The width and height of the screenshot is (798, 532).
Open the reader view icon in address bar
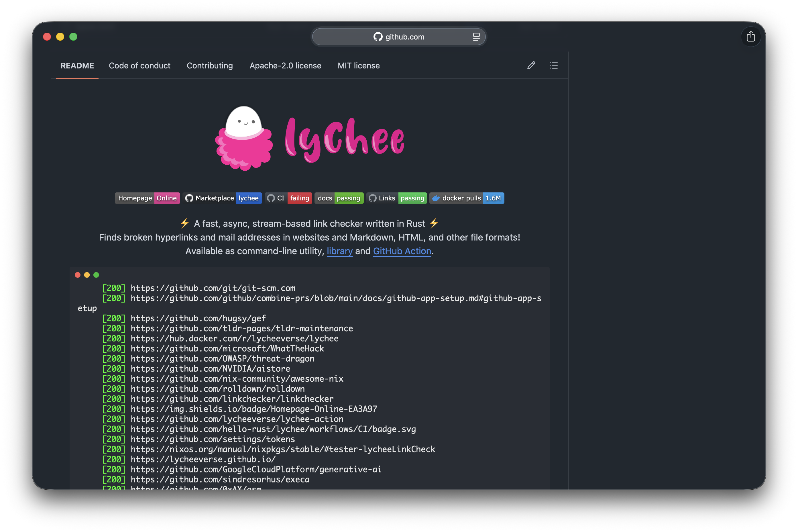[x=476, y=37]
